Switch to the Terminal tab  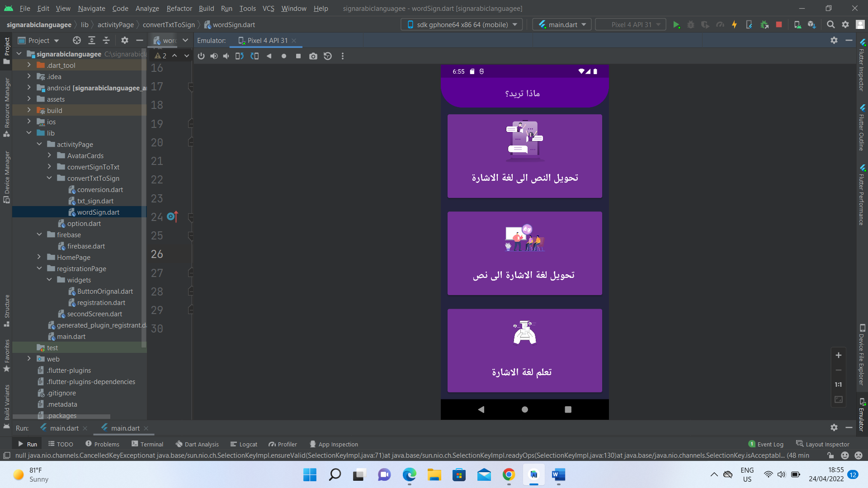(x=147, y=444)
